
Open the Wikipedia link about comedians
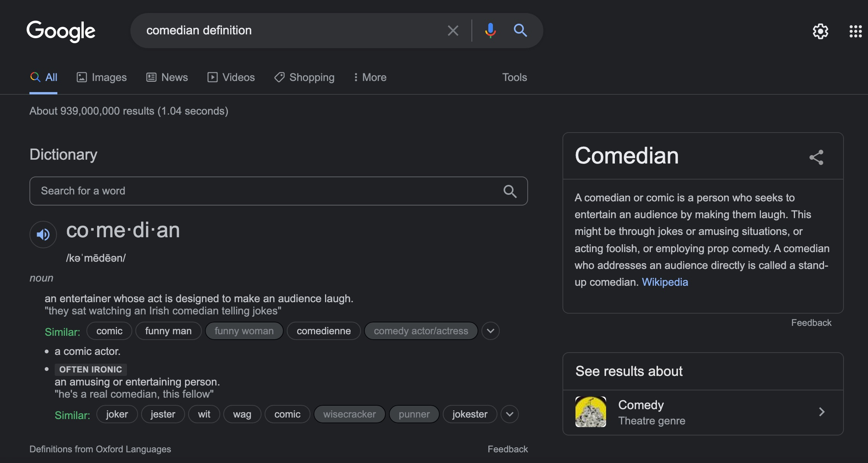(x=665, y=282)
